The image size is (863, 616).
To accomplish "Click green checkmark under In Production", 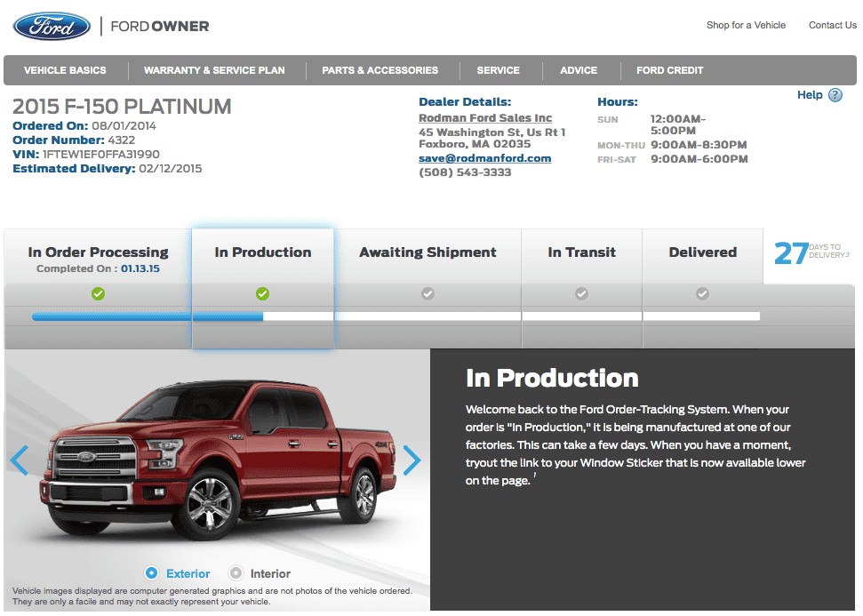I will pos(262,294).
